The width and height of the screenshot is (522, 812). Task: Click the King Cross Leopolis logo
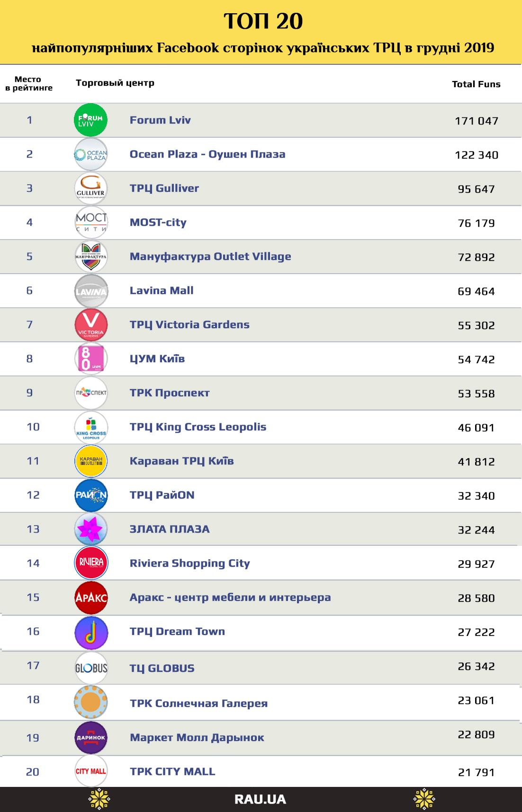click(91, 427)
